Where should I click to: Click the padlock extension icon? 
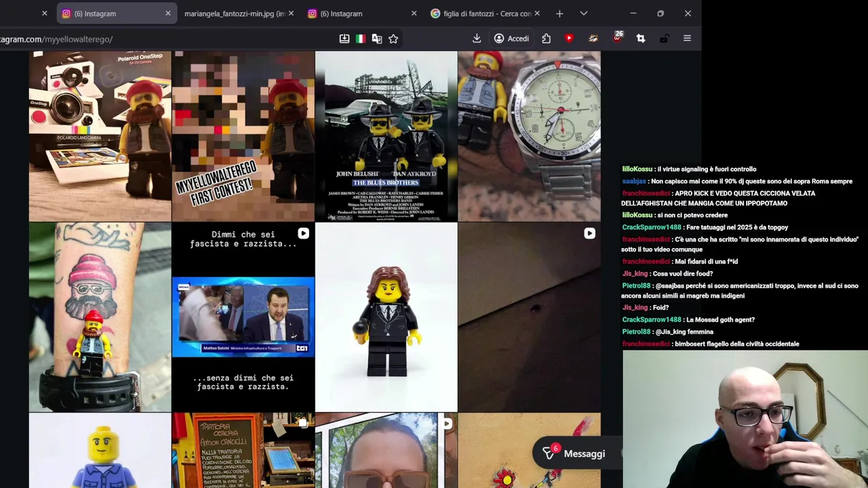664,39
